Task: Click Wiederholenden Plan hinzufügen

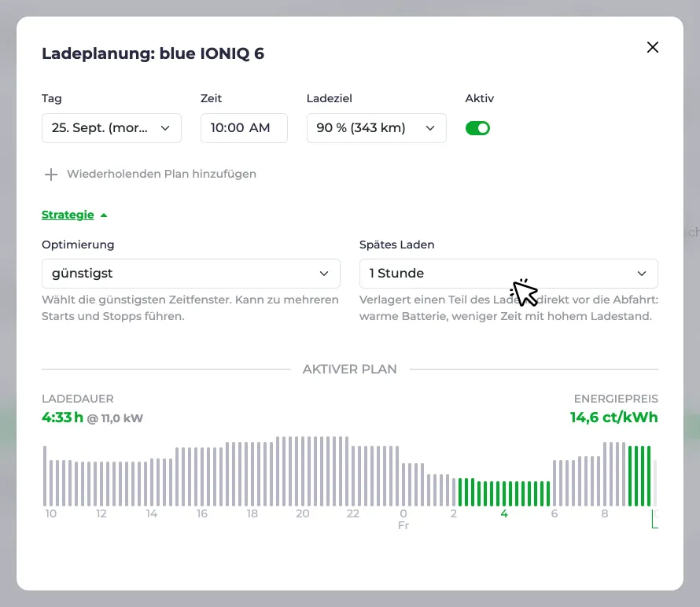Action: pyautogui.click(x=161, y=174)
